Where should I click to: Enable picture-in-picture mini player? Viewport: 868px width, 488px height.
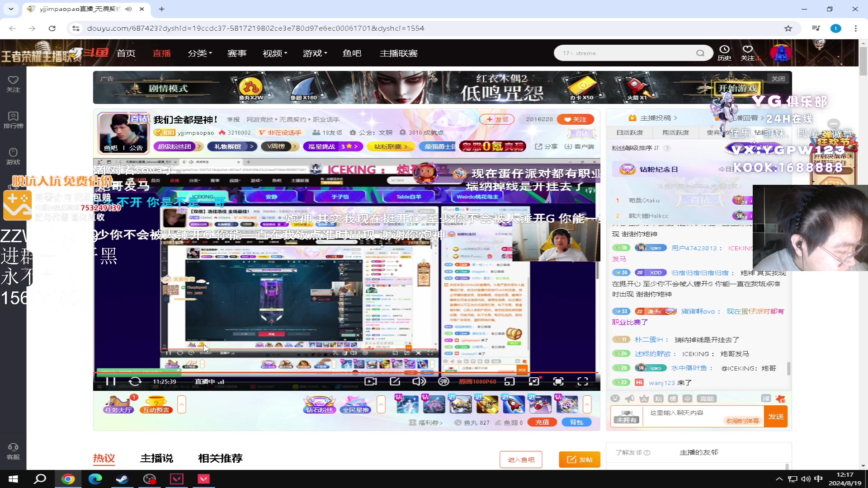pyautogui.click(x=509, y=381)
